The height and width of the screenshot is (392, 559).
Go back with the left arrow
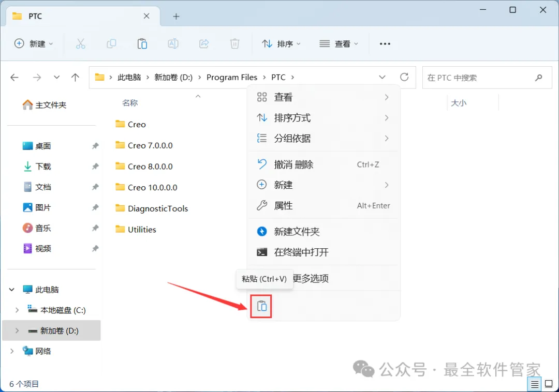coord(14,77)
